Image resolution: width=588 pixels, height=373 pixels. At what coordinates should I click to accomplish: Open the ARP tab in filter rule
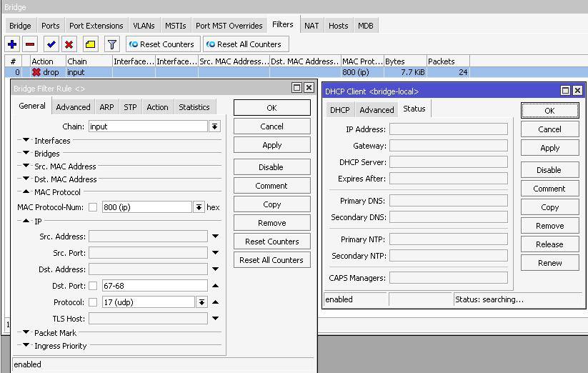click(x=106, y=107)
